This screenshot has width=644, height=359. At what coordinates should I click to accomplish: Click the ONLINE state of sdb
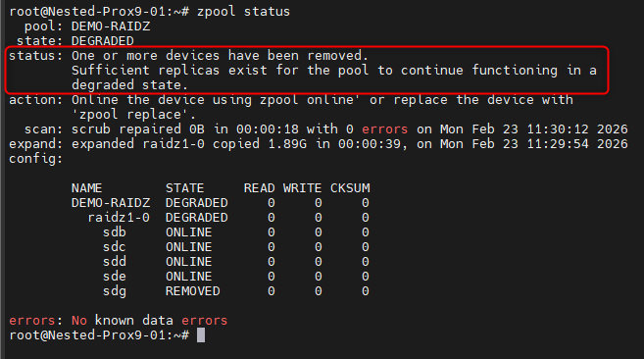[189, 232]
